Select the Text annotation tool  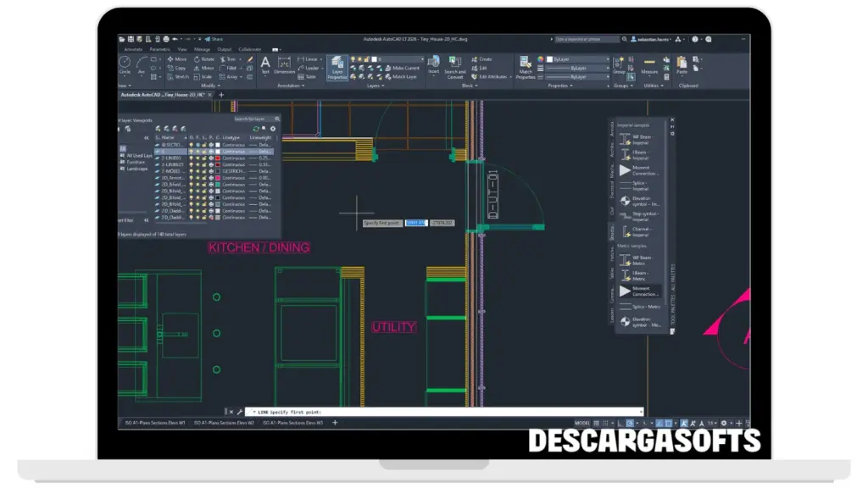[265, 65]
